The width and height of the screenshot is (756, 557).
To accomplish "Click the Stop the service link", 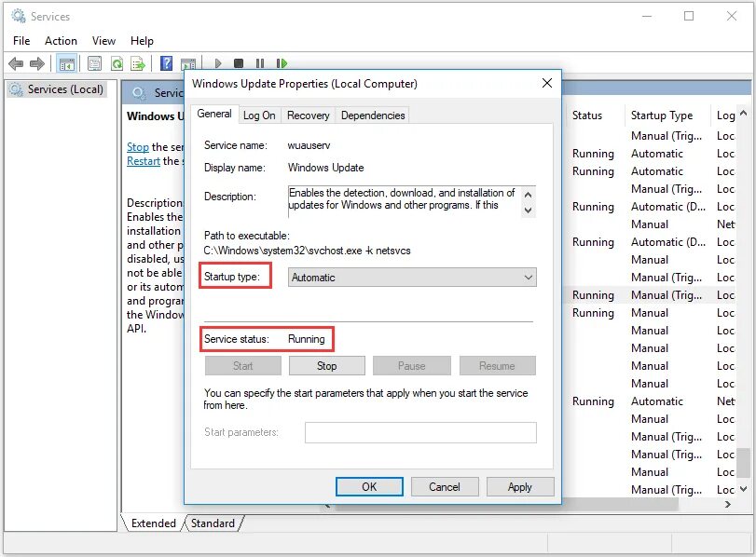I will [138, 147].
